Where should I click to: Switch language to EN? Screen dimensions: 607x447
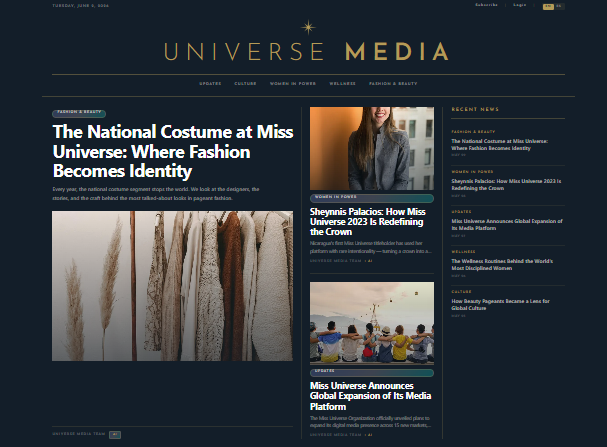click(x=548, y=6)
